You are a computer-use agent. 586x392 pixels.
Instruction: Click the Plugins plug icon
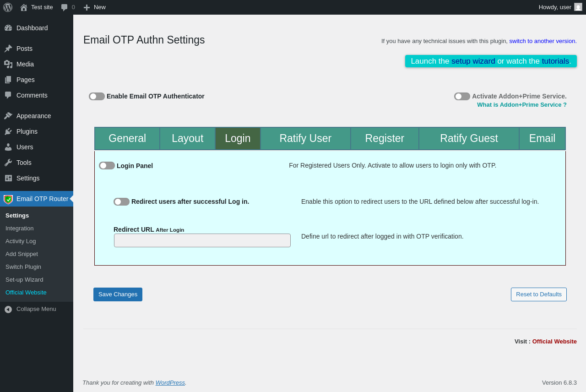click(8, 131)
